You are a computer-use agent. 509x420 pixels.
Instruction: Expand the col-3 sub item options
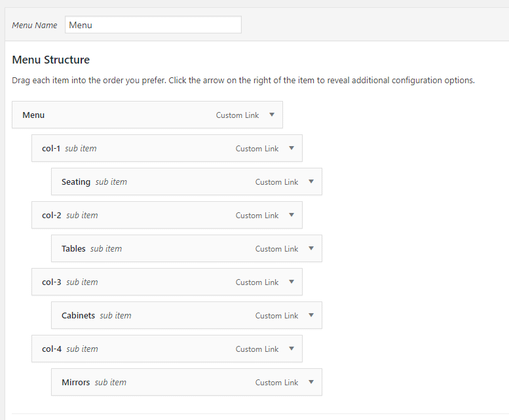pyautogui.click(x=292, y=282)
